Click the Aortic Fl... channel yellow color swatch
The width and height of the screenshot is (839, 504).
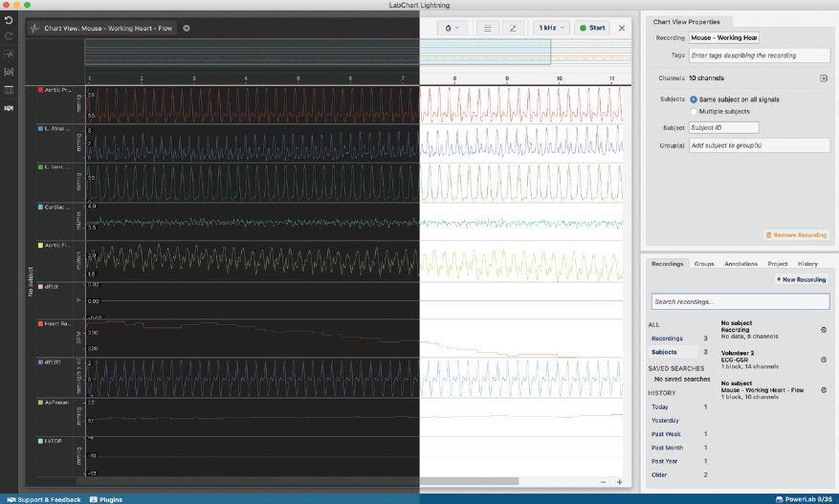tap(40, 246)
